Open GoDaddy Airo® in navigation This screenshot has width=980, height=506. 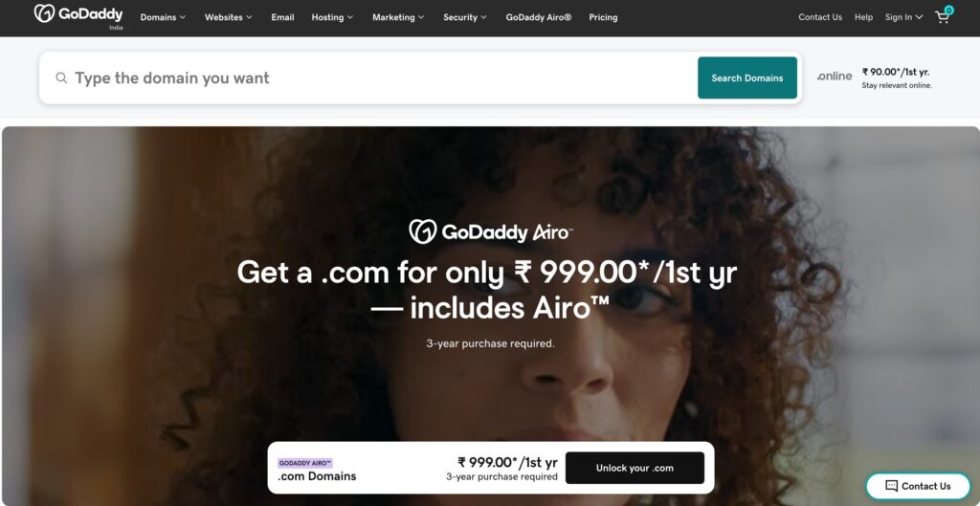[x=538, y=17]
